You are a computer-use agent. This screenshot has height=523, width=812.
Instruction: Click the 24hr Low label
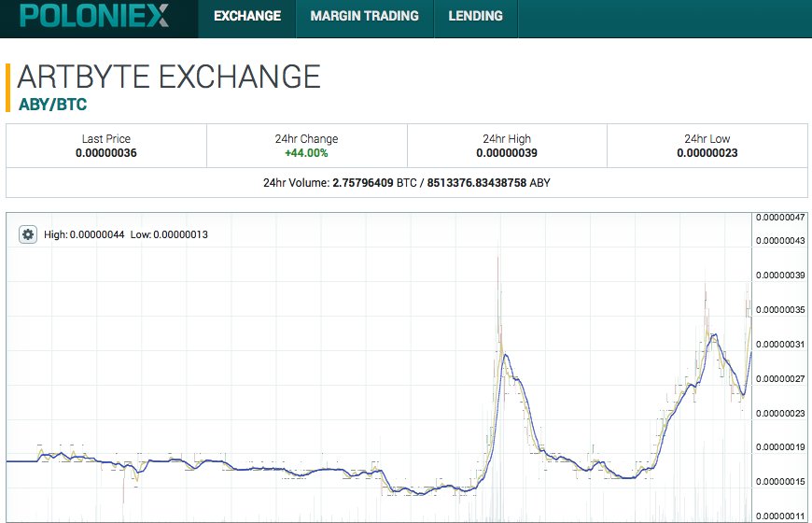coord(707,139)
